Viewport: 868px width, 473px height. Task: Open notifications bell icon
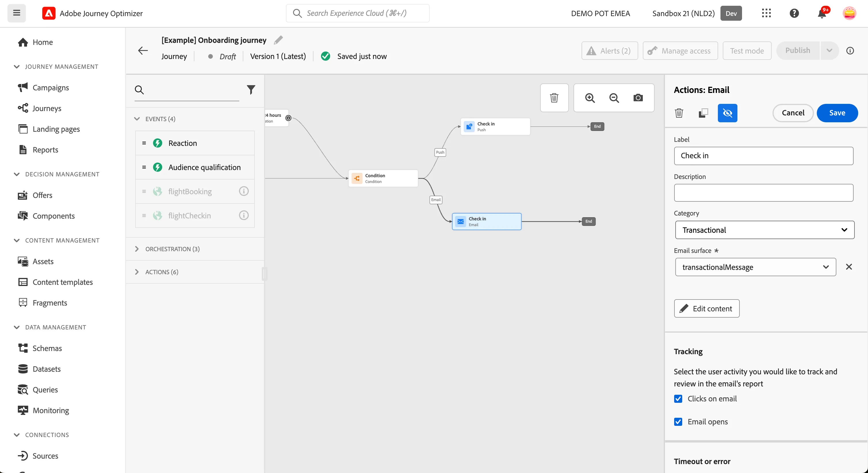tap(822, 13)
